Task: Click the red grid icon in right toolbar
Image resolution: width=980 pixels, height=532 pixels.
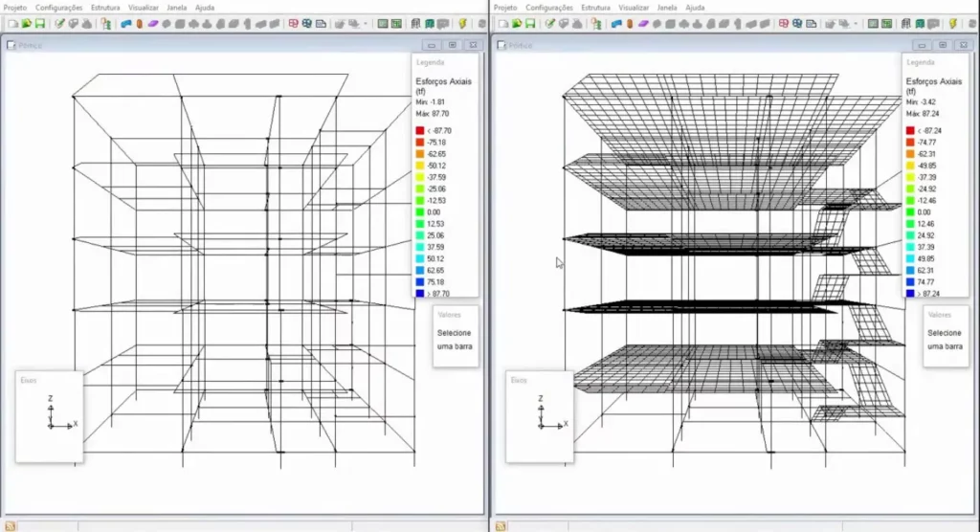Action: pos(783,23)
